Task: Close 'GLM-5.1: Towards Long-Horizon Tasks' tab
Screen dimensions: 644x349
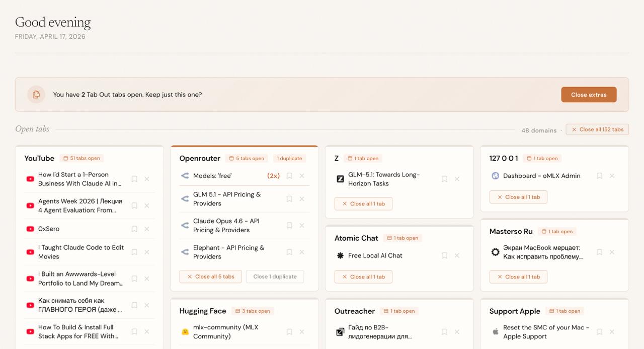Action: point(457,179)
